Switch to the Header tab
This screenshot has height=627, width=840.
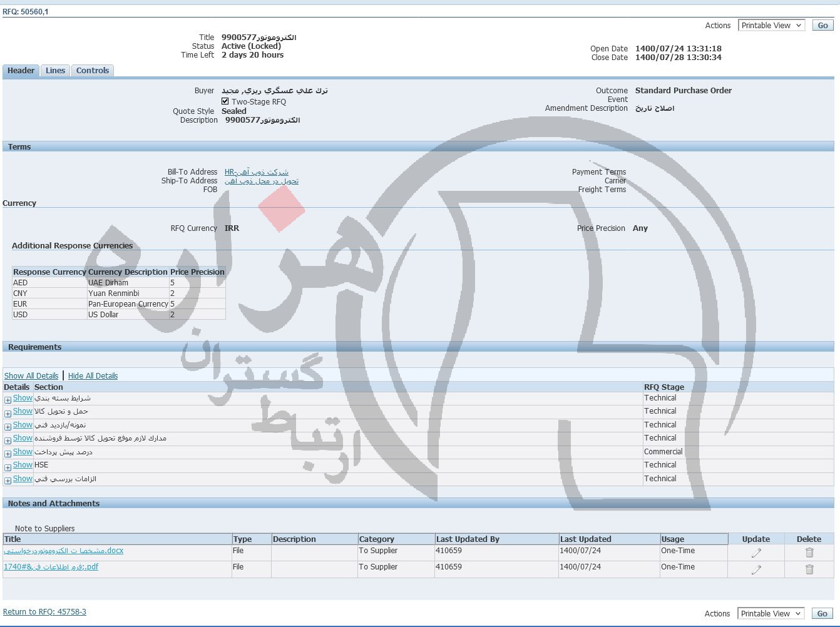point(21,71)
